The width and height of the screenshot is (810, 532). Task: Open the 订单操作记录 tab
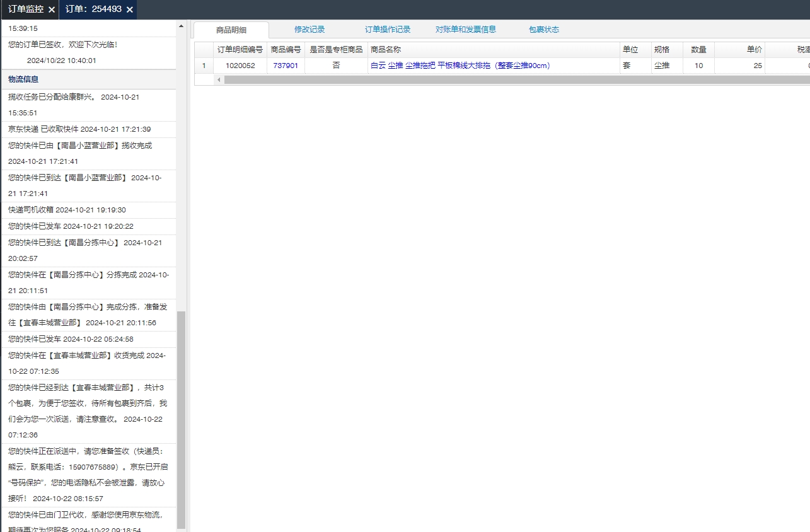pos(388,30)
